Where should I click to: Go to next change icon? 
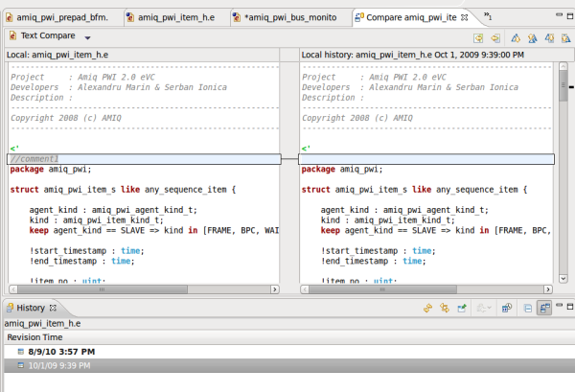pos(549,37)
